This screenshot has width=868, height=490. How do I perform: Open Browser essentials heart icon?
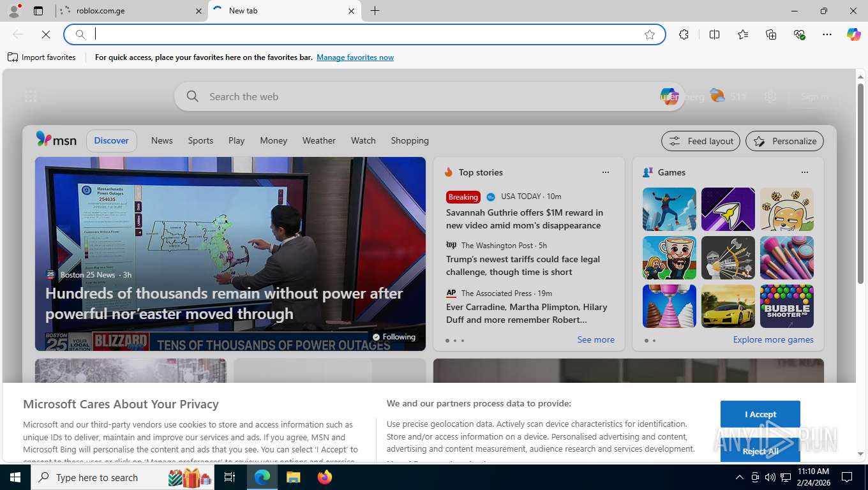(x=799, y=34)
